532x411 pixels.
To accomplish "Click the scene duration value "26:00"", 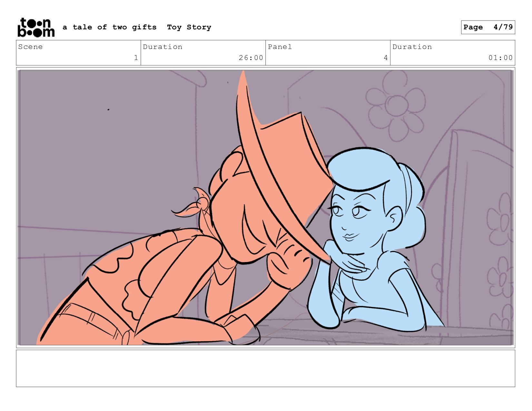I will tap(251, 58).
